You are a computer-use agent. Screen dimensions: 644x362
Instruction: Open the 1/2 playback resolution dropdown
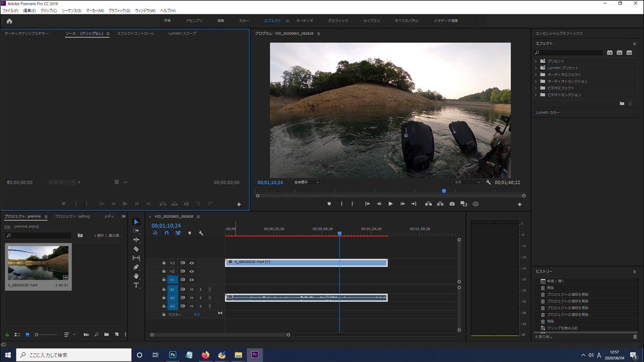coord(467,182)
